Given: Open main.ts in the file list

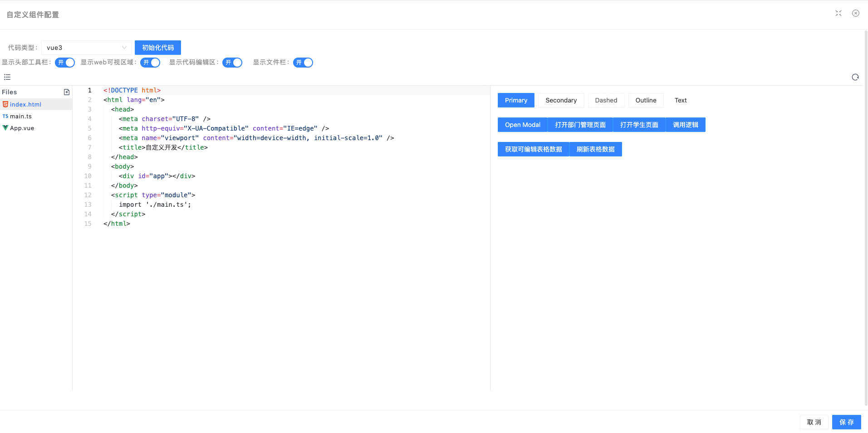Looking at the screenshot, I should click(x=36, y=116).
